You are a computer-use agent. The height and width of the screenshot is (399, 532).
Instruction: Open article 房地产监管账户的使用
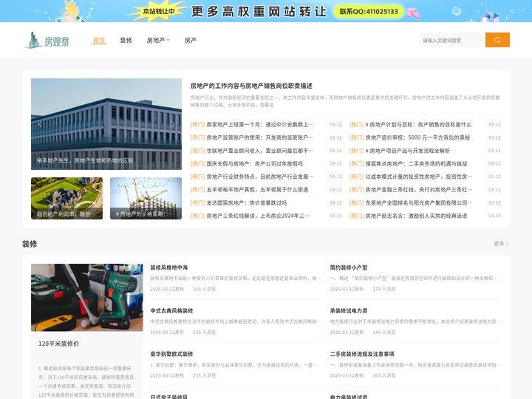(x=260, y=137)
